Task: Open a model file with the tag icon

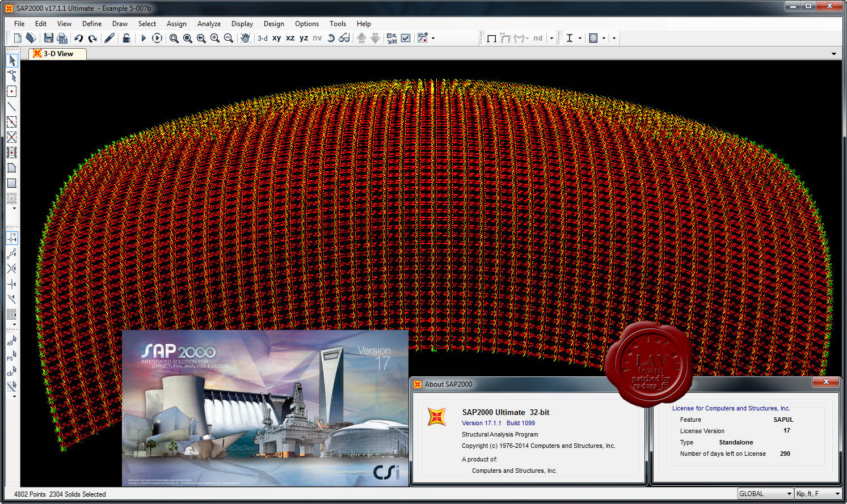Action: tap(31, 38)
